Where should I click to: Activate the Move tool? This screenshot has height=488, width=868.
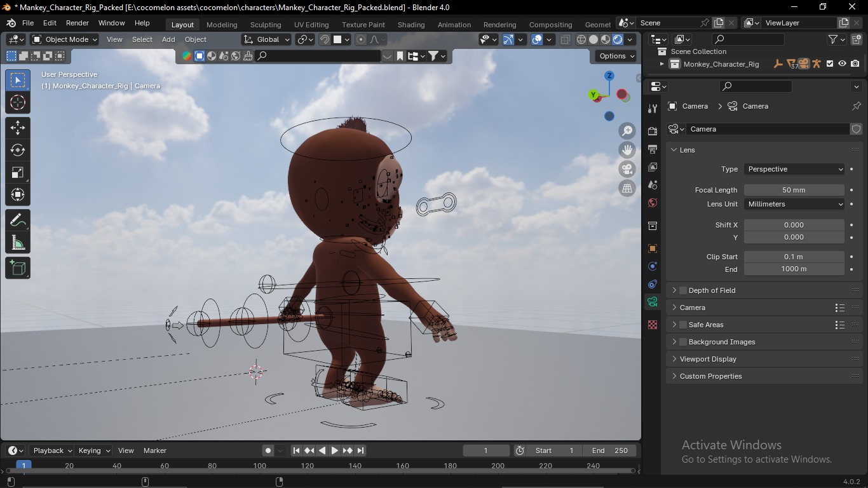[x=18, y=128]
